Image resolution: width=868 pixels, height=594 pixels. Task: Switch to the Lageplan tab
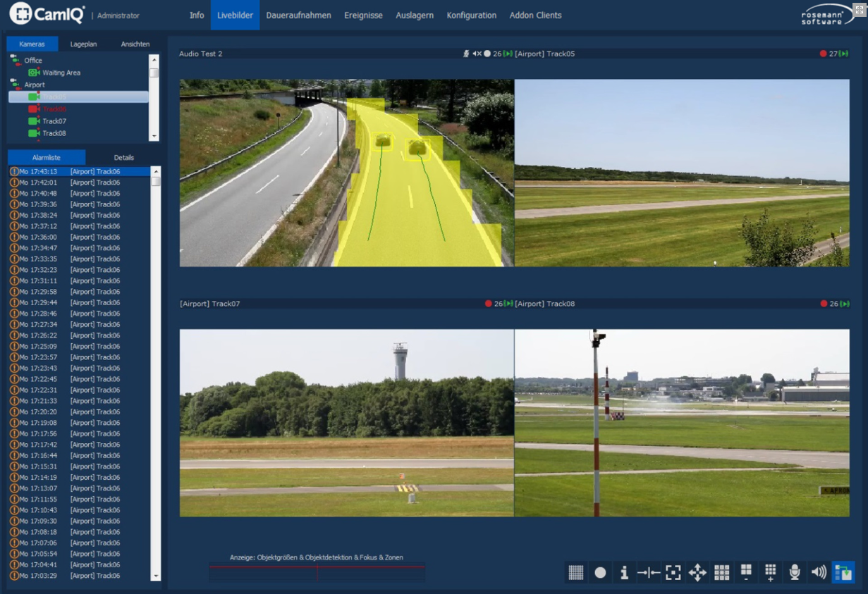pos(84,44)
